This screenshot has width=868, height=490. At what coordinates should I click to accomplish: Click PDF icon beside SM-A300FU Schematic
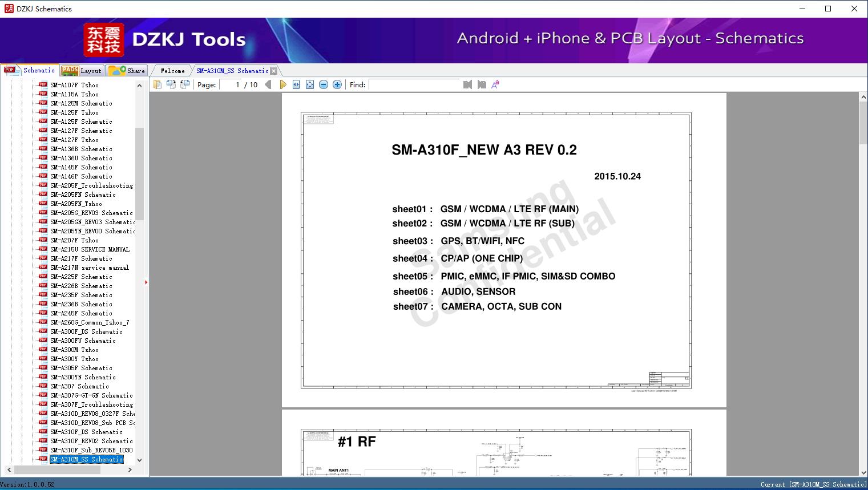[43, 340]
